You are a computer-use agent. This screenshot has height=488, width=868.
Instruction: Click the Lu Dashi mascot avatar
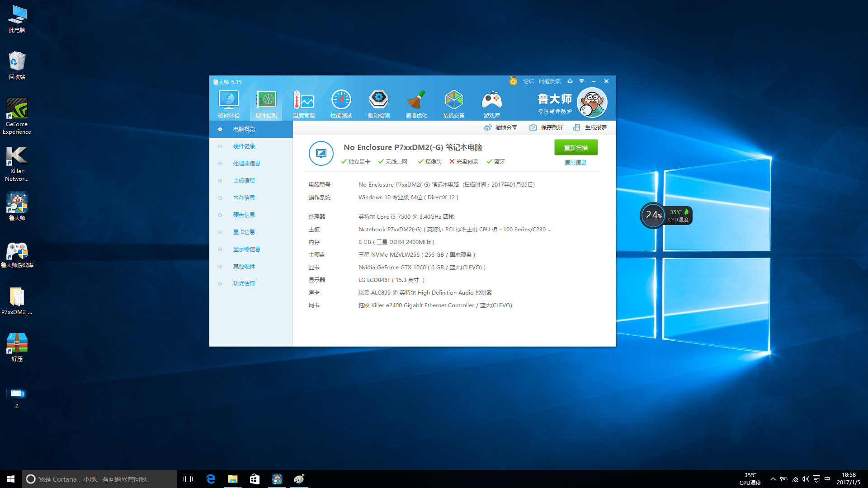click(x=592, y=103)
